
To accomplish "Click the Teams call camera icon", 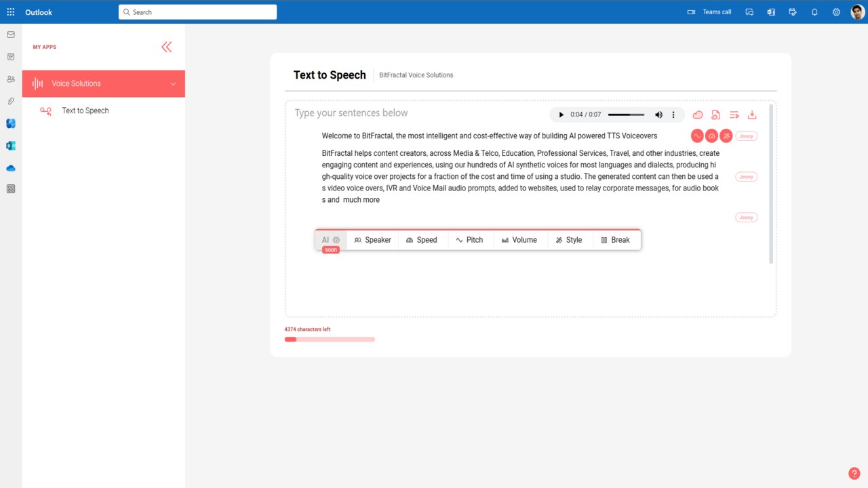I will coord(691,12).
